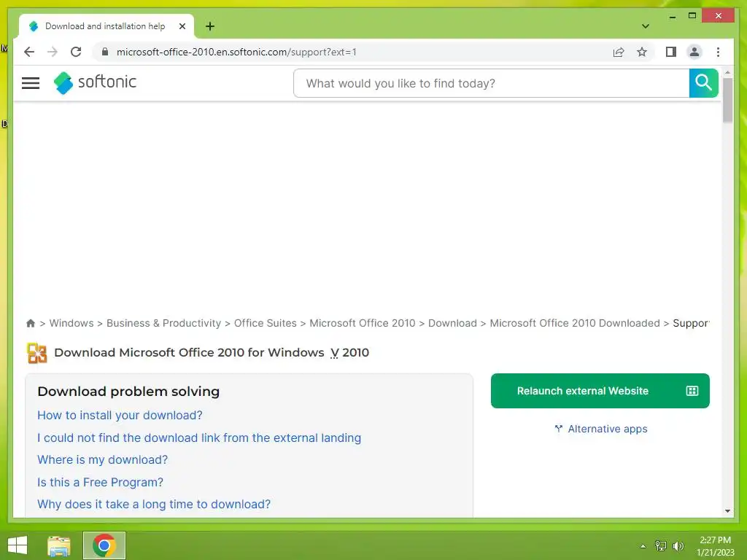This screenshot has height=560, width=747.
Task: Click the scrollbar down arrow
Action: pos(727,511)
